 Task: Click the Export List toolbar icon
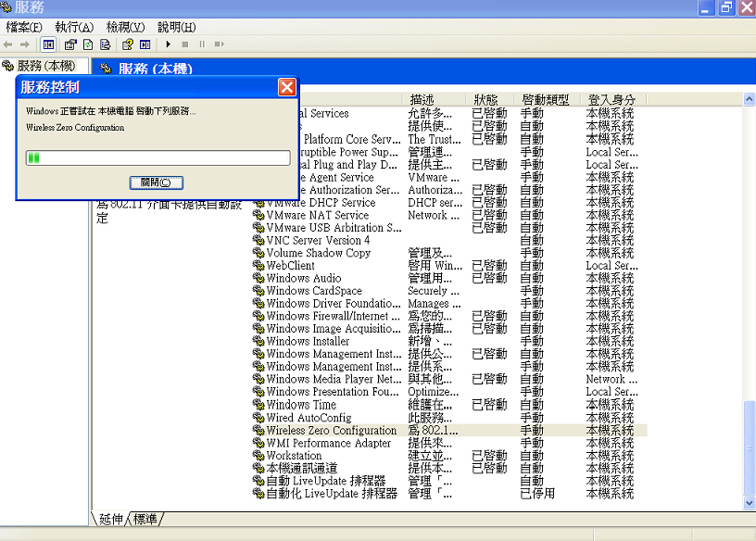click(105, 44)
